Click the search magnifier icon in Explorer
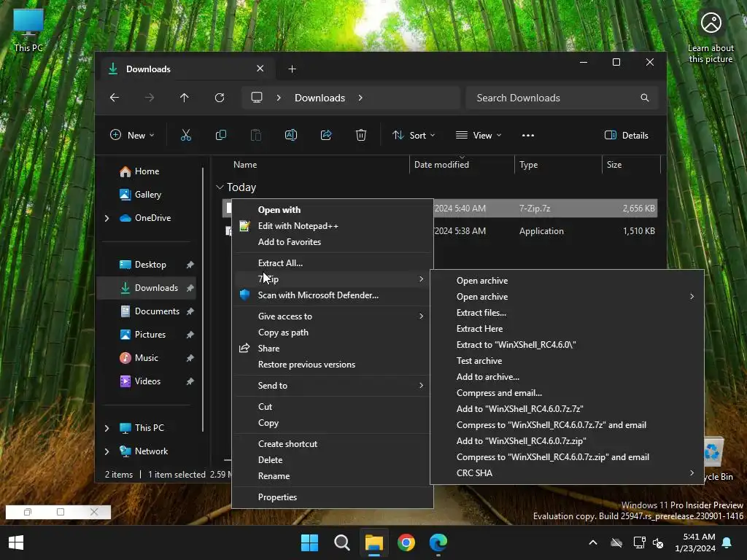The width and height of the screenshot is (747, 560). click(x=645, y=98)
